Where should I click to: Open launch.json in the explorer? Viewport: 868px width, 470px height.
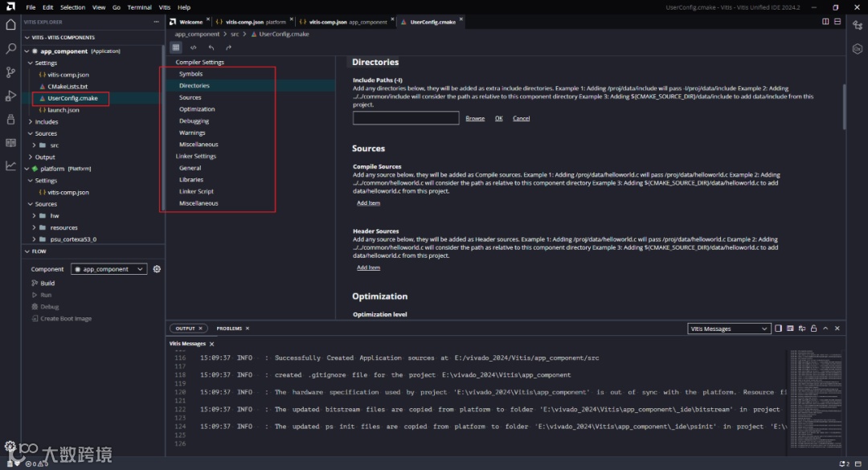click(63, 110)
